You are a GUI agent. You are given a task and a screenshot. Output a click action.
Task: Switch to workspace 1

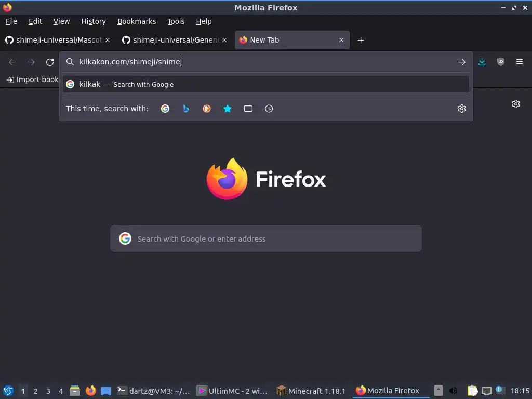pos(23,391)
